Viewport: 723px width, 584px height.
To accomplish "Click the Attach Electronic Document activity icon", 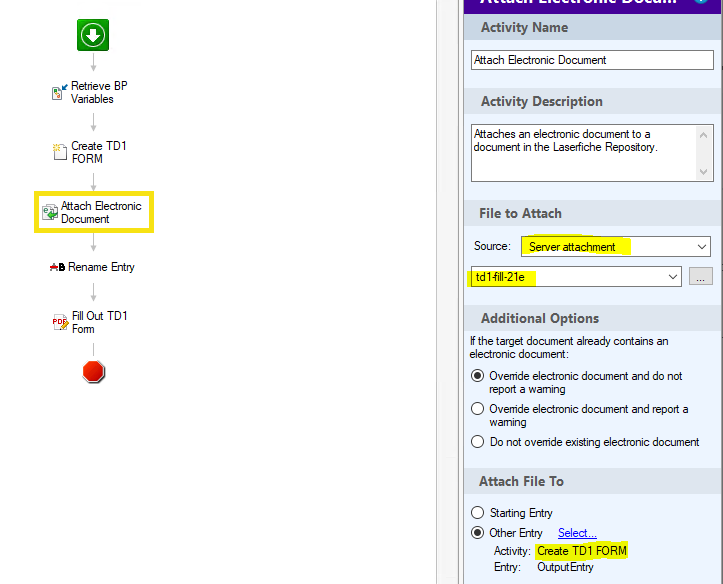I will (x=50, y=212).
